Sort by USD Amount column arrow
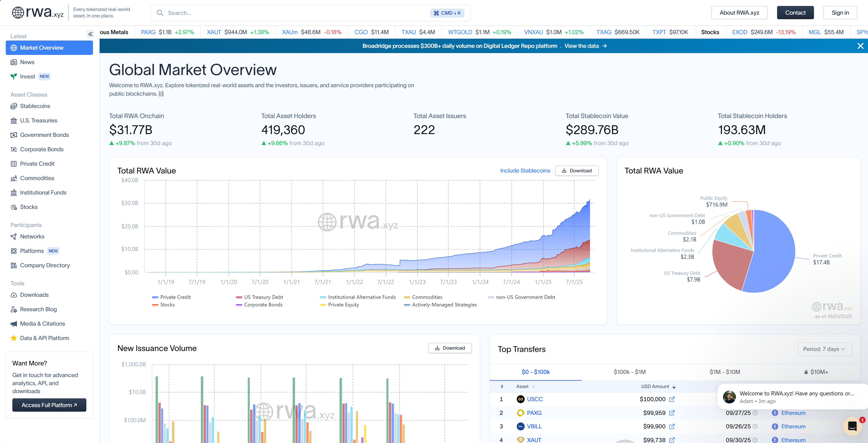Screen dimensions: 868x443 pos(674,387)
